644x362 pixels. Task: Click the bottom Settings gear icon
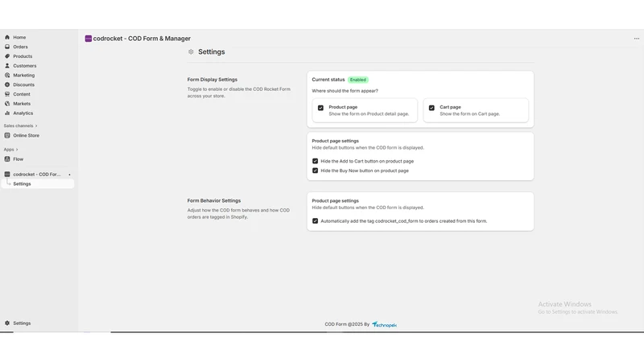pyautogui.click(x=7, y=323)
